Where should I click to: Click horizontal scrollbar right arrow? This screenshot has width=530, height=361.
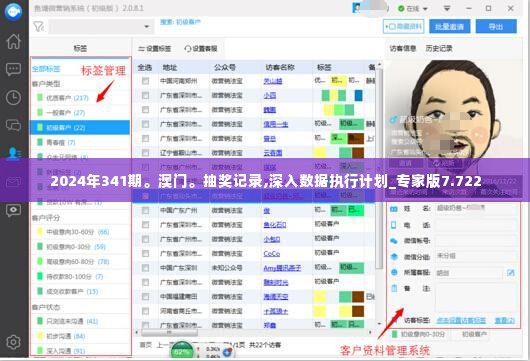point(370,333)
